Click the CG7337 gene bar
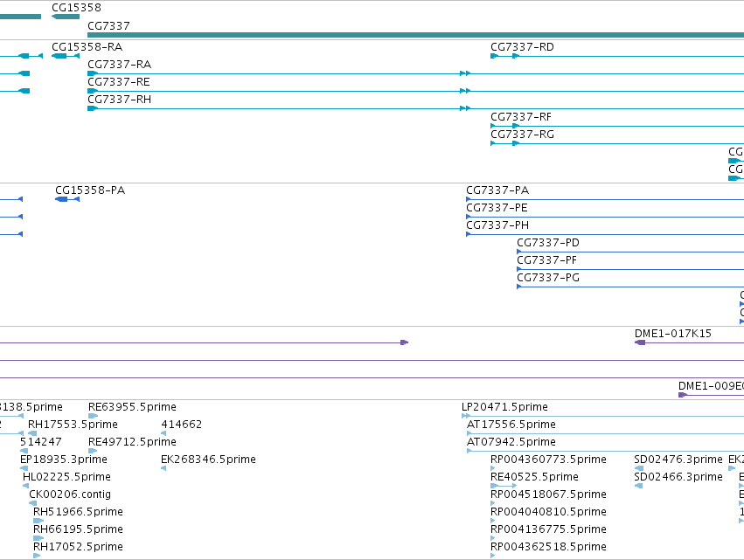This screenshot has width=744, height=560. coord(415,35)
